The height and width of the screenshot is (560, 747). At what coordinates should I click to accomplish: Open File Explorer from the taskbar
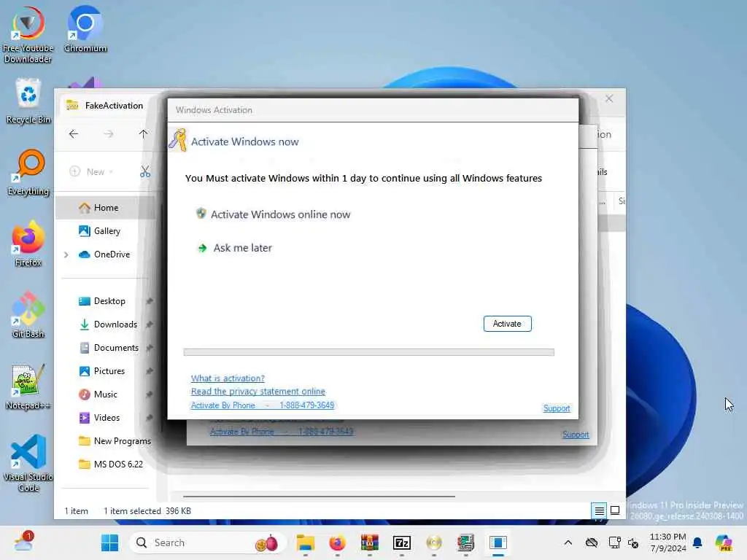click(306, 542)
